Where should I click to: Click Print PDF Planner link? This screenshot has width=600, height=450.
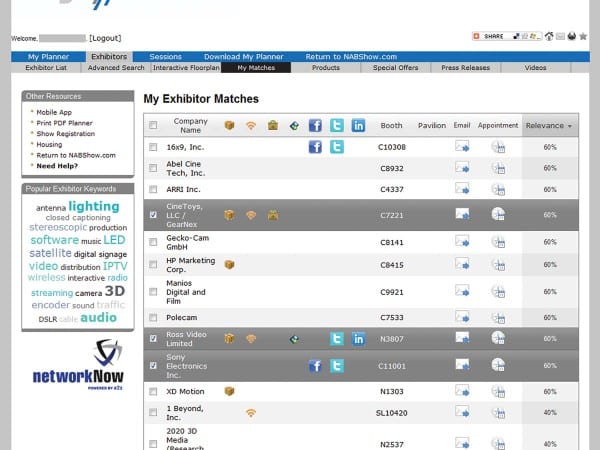pos(64,123)
